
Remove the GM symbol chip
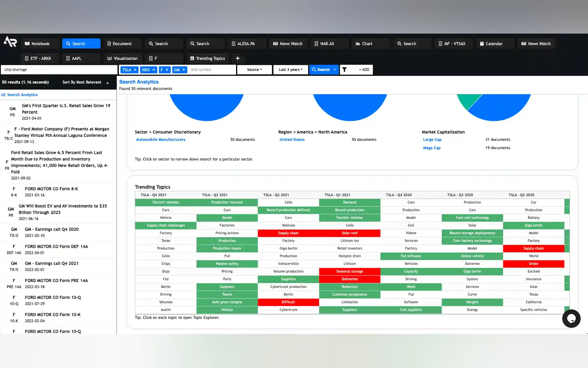(184, 70)
